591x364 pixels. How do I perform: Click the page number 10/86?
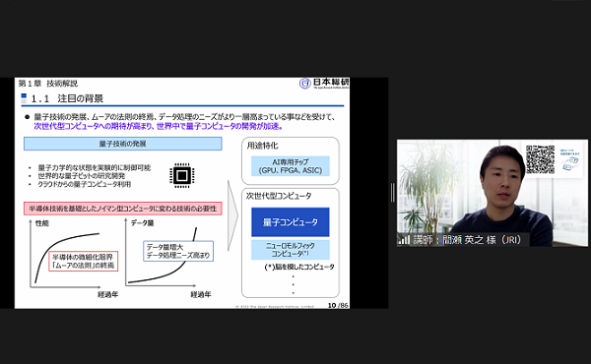coord(338,305)
